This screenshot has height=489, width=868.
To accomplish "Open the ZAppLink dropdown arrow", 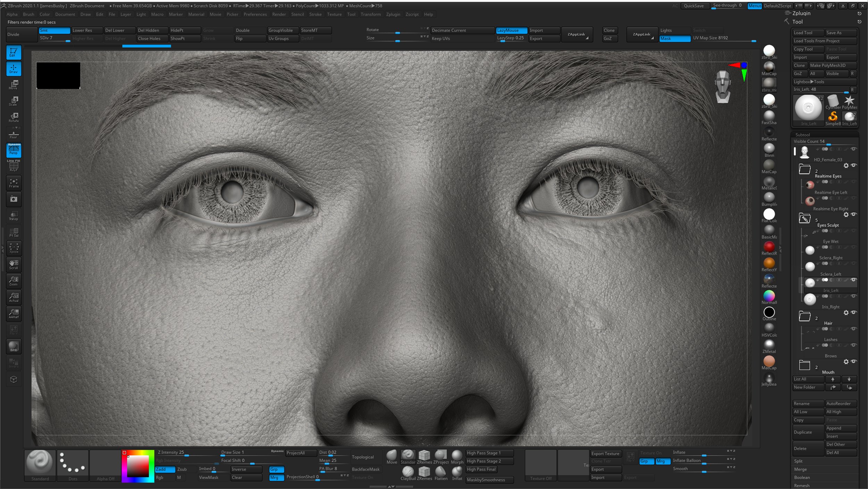I will tap(652, 38).
